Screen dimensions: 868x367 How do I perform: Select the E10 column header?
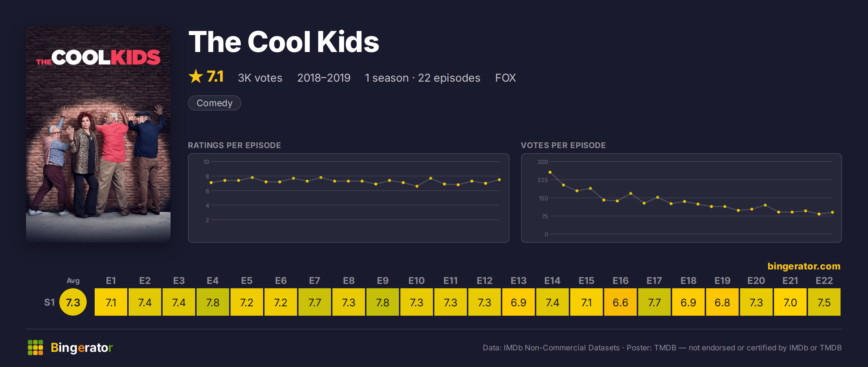(417, 281)
